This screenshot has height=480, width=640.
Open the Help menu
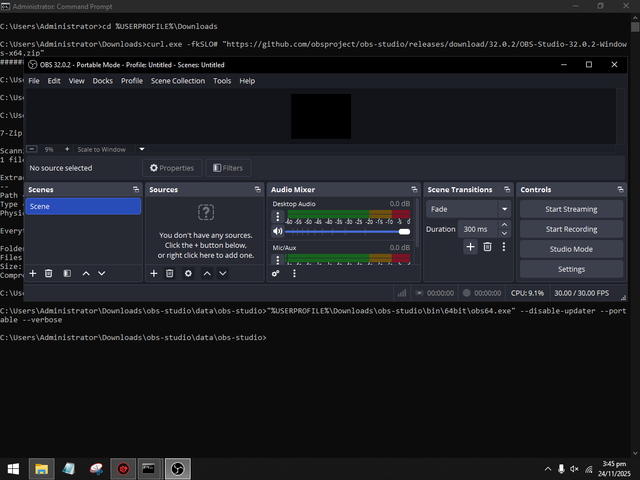click(x=247, y=81)
